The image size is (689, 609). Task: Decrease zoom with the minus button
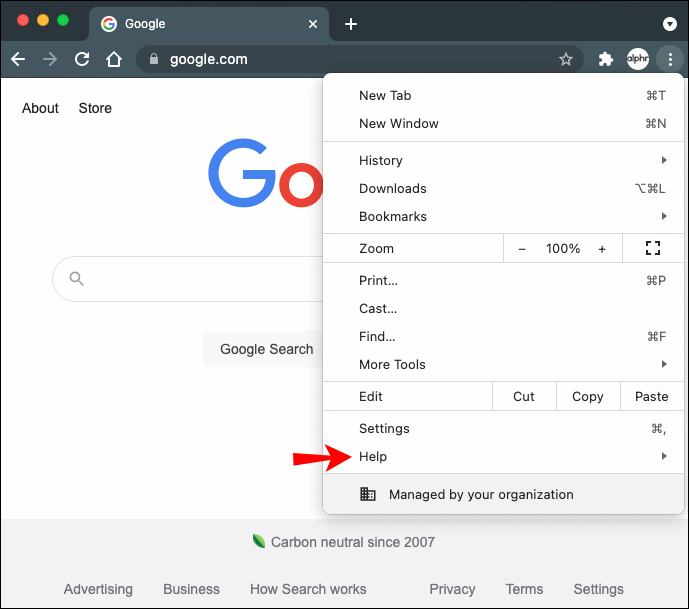click(x=522, y=249)
